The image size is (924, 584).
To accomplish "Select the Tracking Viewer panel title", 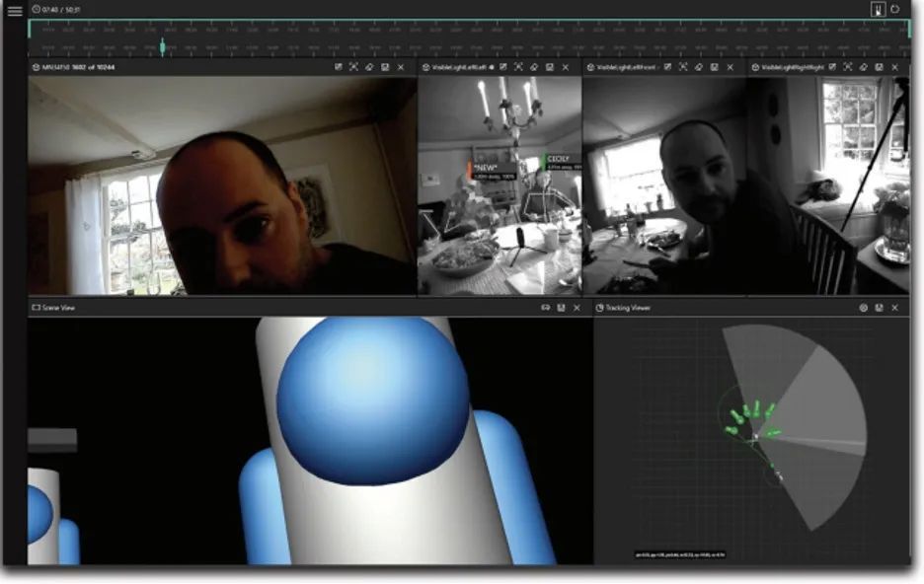I will tap(628, 308).
